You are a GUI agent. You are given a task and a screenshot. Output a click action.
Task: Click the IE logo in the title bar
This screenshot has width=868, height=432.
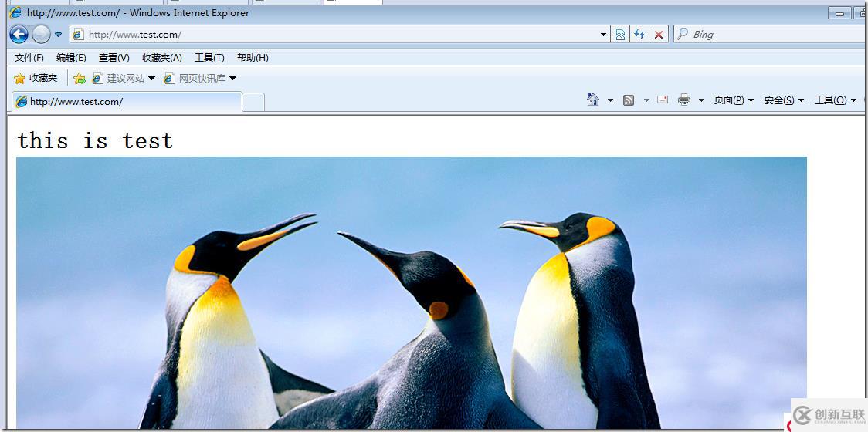15,12
